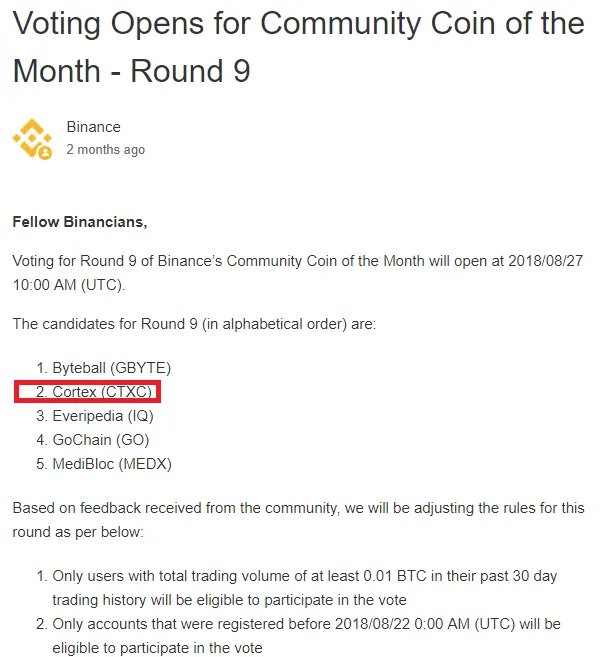Click the 'eligible to participate in the vote' line

(x=157, y=648)
